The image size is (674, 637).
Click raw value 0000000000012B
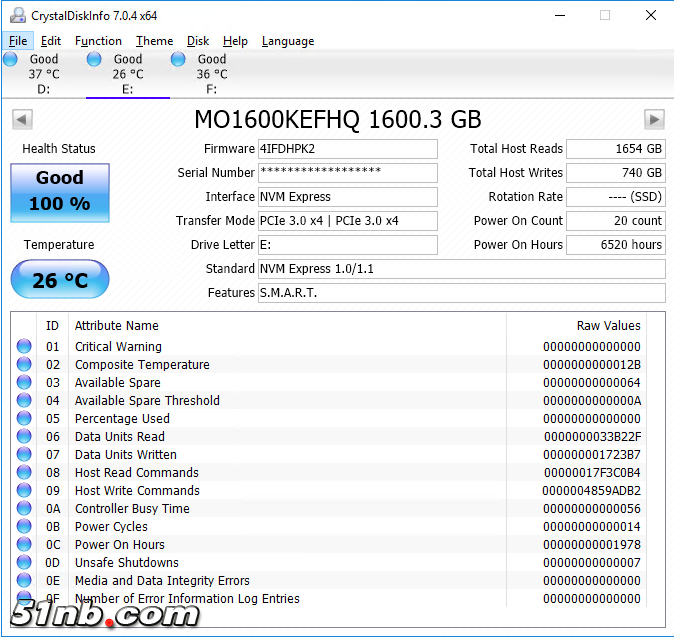pos(592,364)
